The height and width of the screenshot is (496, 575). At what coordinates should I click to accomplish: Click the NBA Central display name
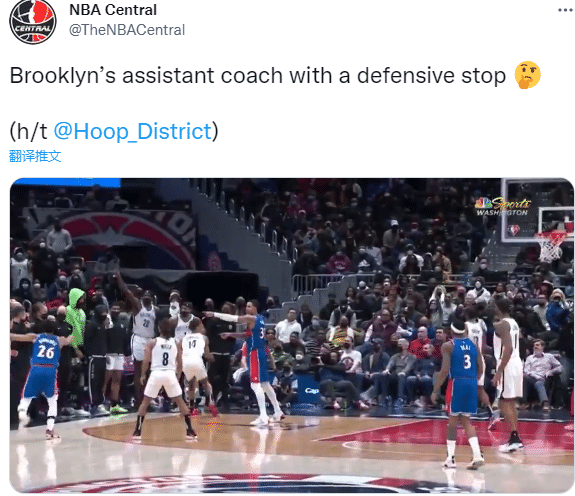point(113,10)
